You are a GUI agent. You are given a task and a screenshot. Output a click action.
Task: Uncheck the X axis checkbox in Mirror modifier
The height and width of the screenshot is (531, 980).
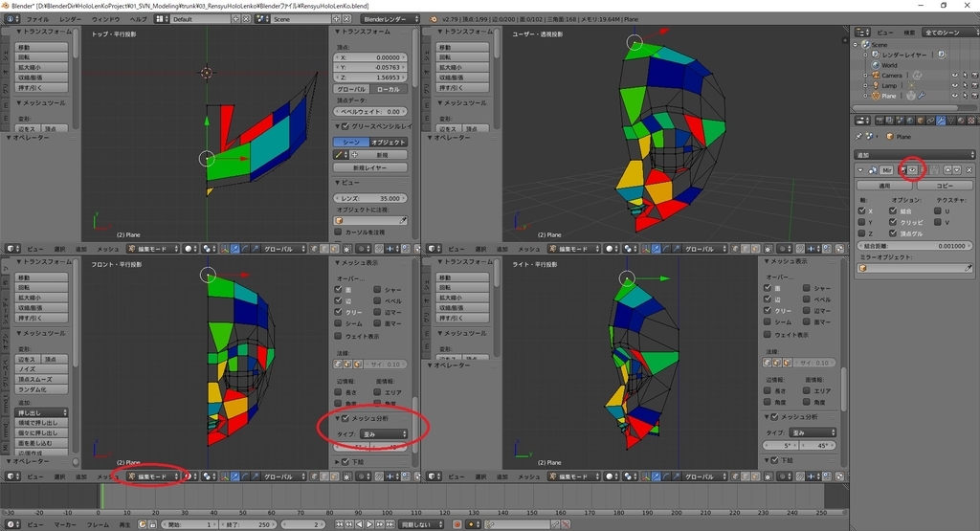862,211
